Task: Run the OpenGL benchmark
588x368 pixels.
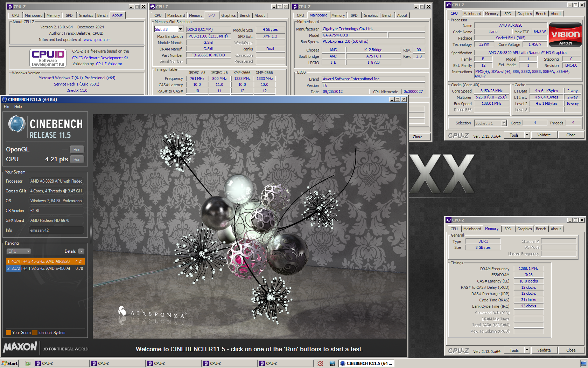Action: [77, 150]
